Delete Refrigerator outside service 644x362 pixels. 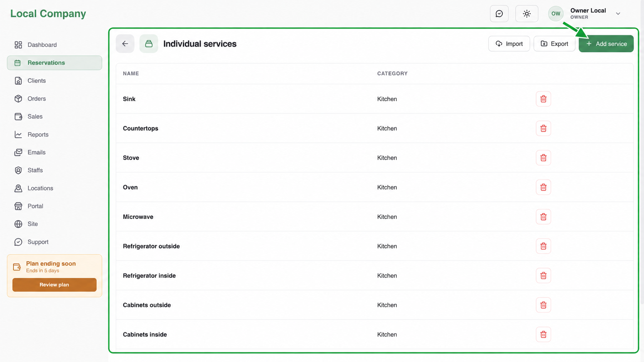pos(543,246)
